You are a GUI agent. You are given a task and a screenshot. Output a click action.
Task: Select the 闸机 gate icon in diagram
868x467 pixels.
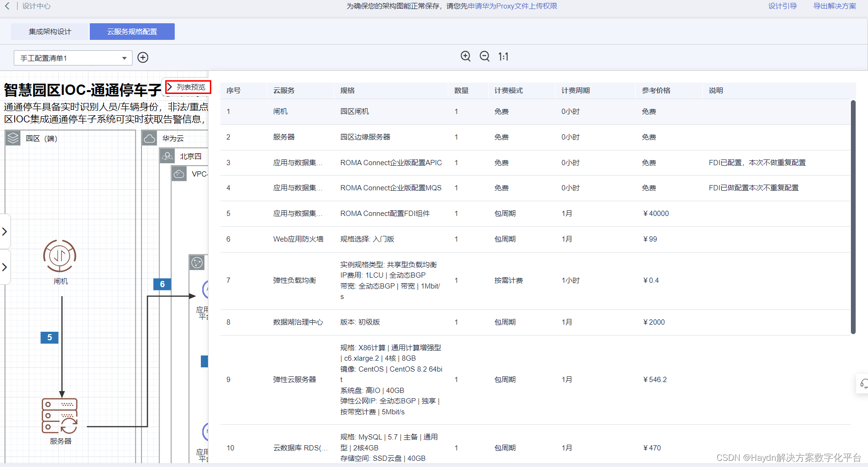point(60,256)
